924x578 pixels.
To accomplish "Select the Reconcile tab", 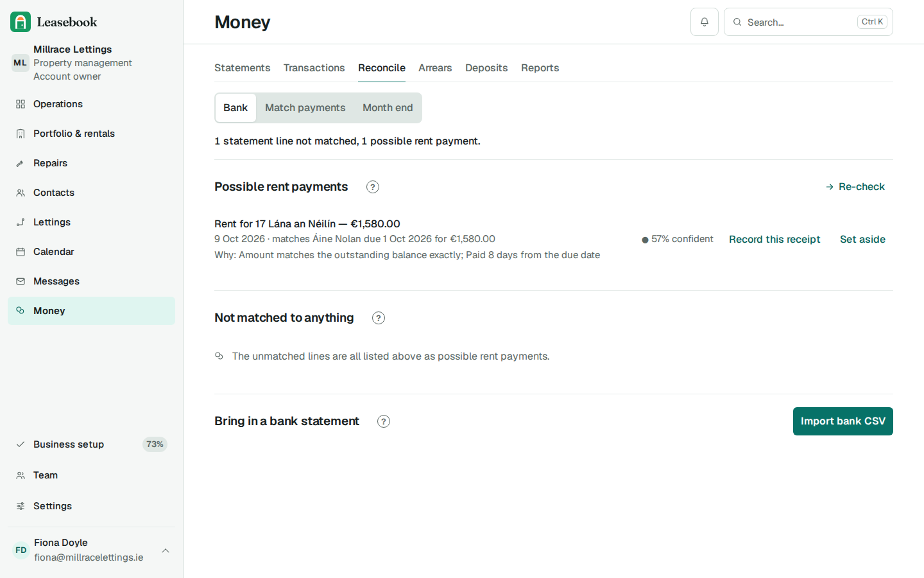I will (382, 68).
